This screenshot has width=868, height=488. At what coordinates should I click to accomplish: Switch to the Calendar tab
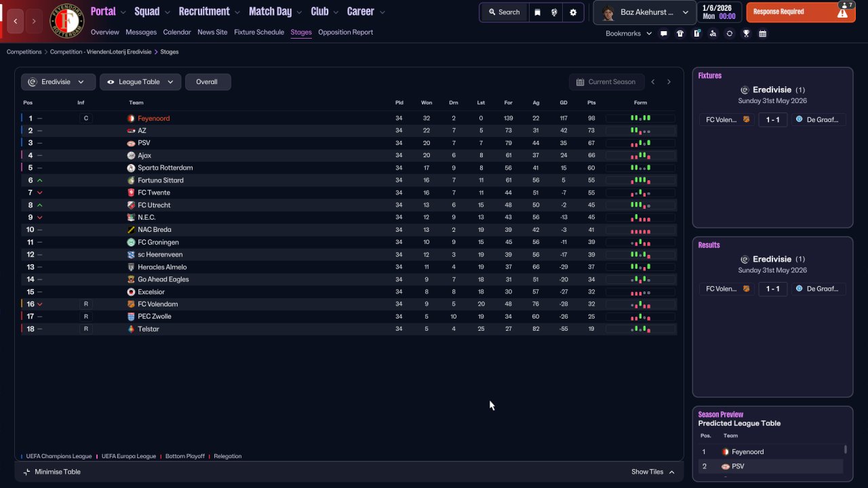[x=177, y=32]
